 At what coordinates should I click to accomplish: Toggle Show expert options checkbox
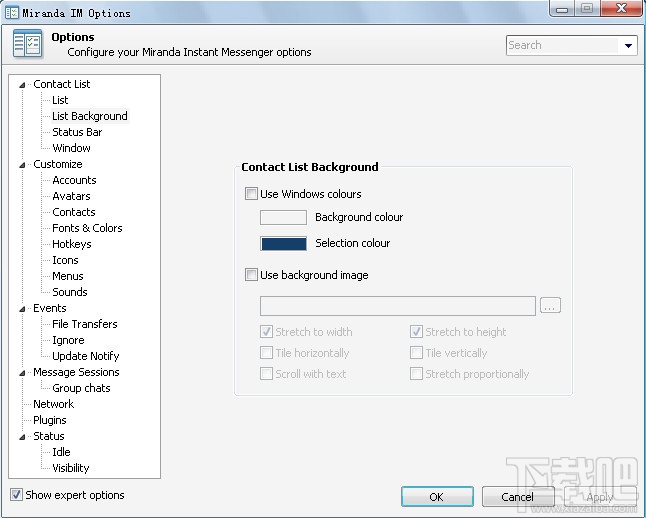tap(16, 495)
